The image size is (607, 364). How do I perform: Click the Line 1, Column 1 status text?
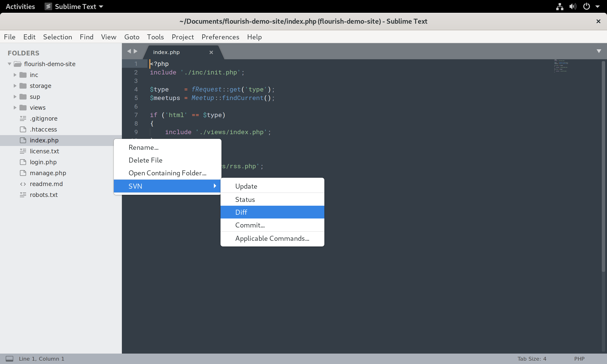41,359
